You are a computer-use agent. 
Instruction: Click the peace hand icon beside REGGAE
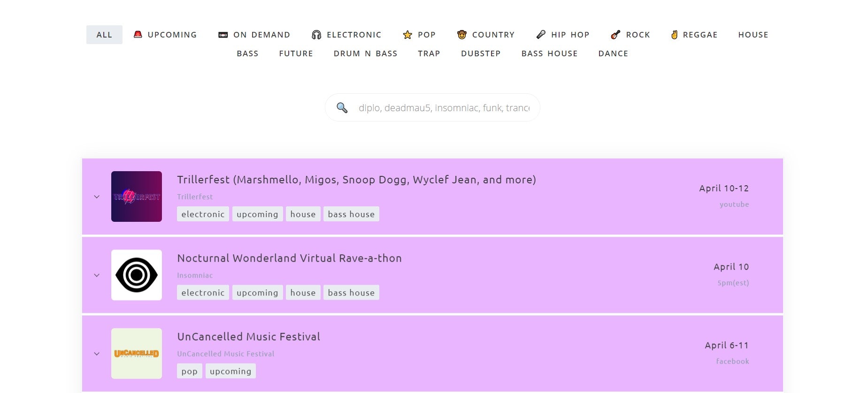pos(674,35)
